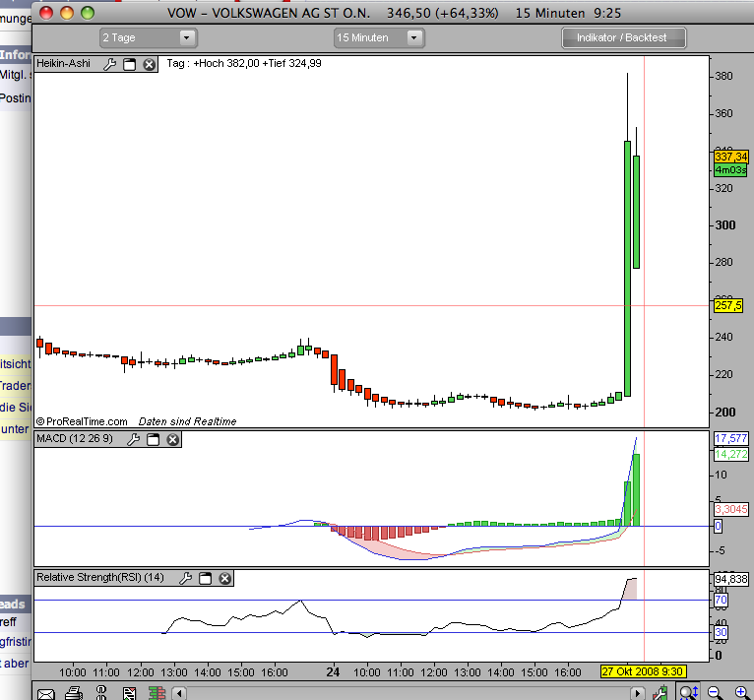
Task: Maximize the MACD panel
Action: [153, 439]
